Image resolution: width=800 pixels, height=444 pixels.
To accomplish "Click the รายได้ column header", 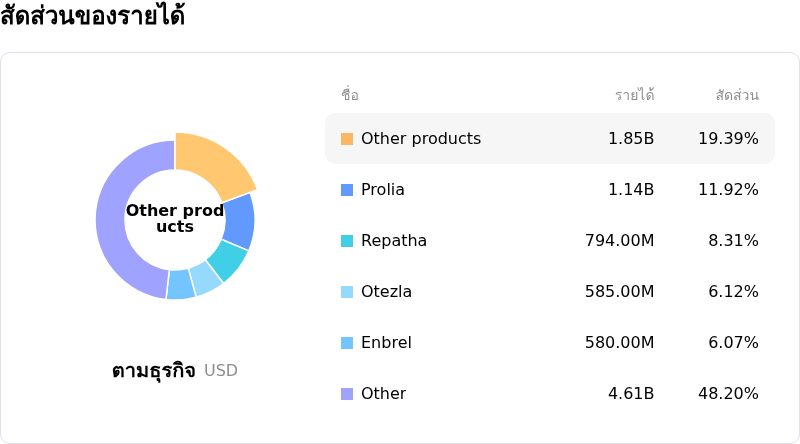I will (634, 95).
